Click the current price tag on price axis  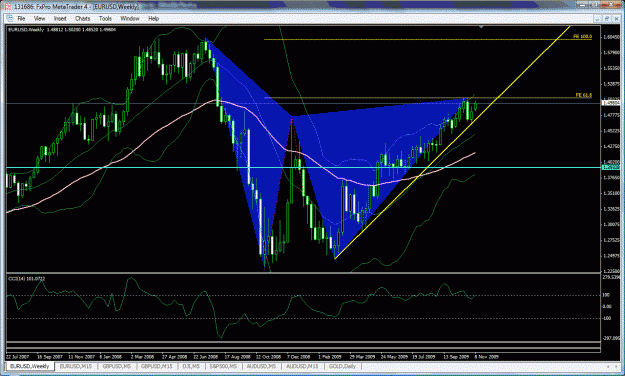611,103
